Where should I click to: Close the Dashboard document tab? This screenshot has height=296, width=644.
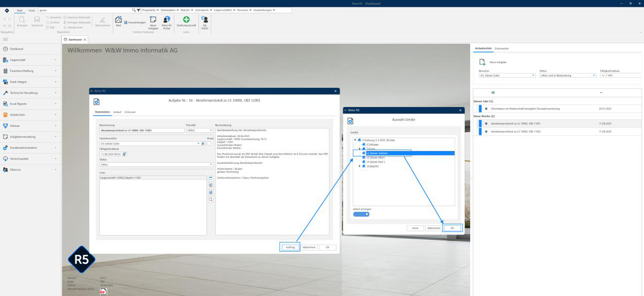(85, 39)
